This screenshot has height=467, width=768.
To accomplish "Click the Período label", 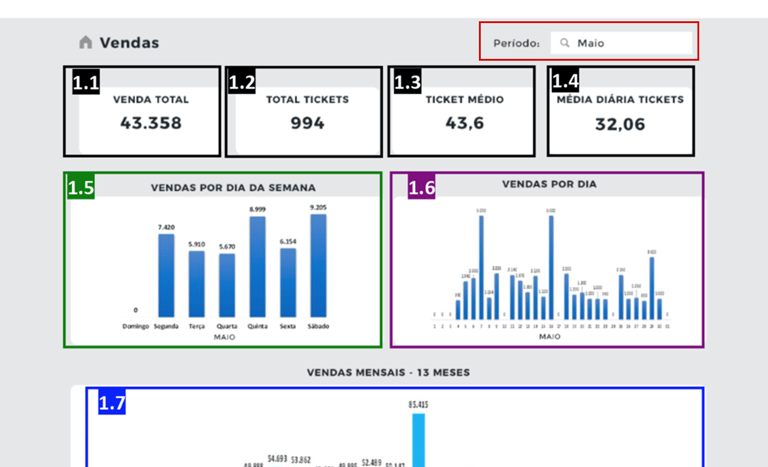I will [516, 44].
